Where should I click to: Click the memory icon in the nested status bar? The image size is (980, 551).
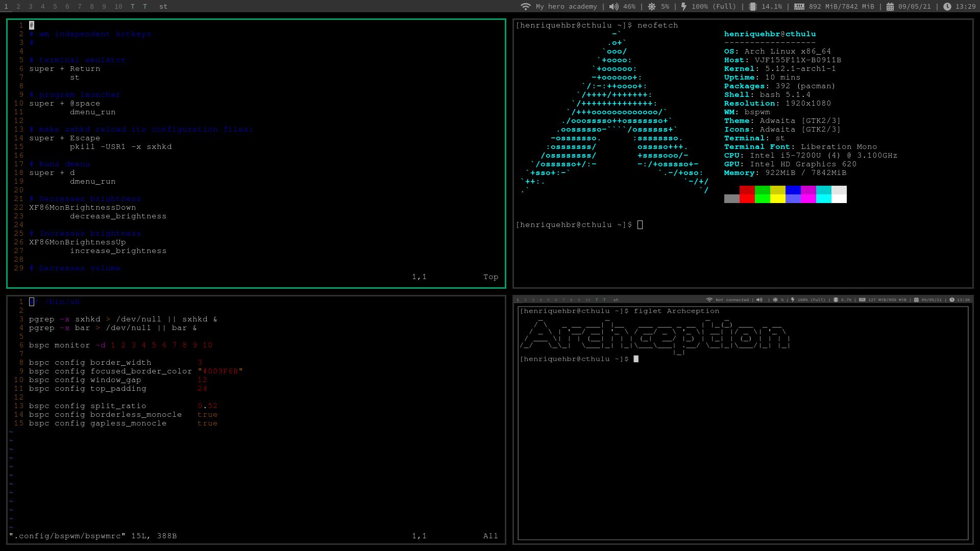pos(863,300)
